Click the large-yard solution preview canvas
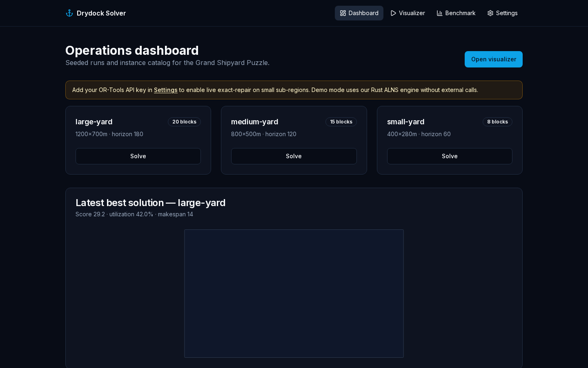 294,294
